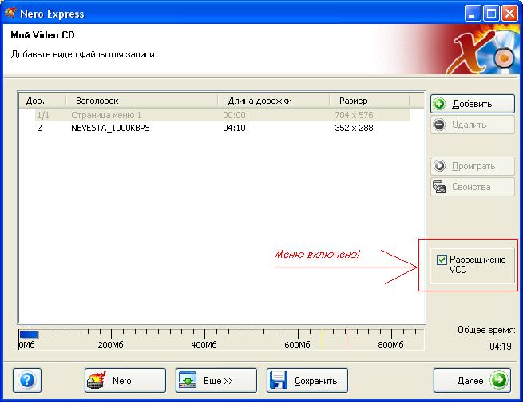Click the 704 x 576 size cell

coord(354,116)
